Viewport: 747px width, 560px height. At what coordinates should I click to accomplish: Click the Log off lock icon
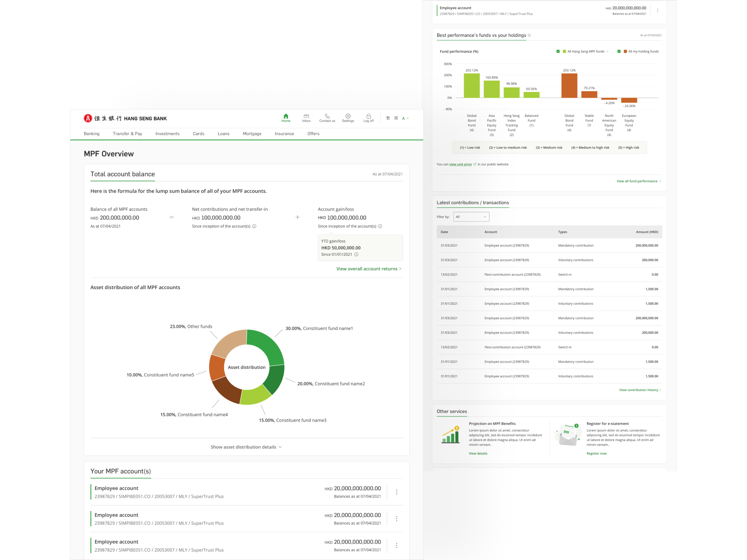(x=369, y=116)
